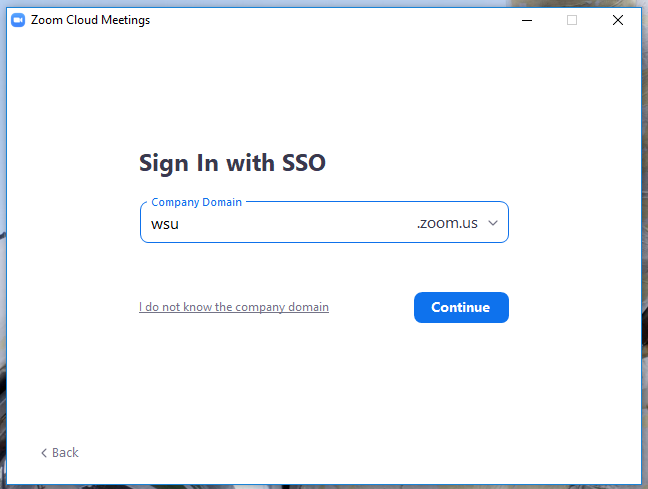Close the Zoom Cloud Meetings window
Screen dimensions: 648x489
click(x=618, y=20)
